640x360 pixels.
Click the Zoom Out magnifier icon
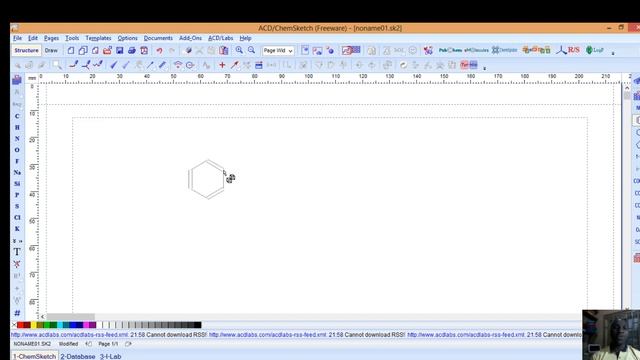pos(251,50)
